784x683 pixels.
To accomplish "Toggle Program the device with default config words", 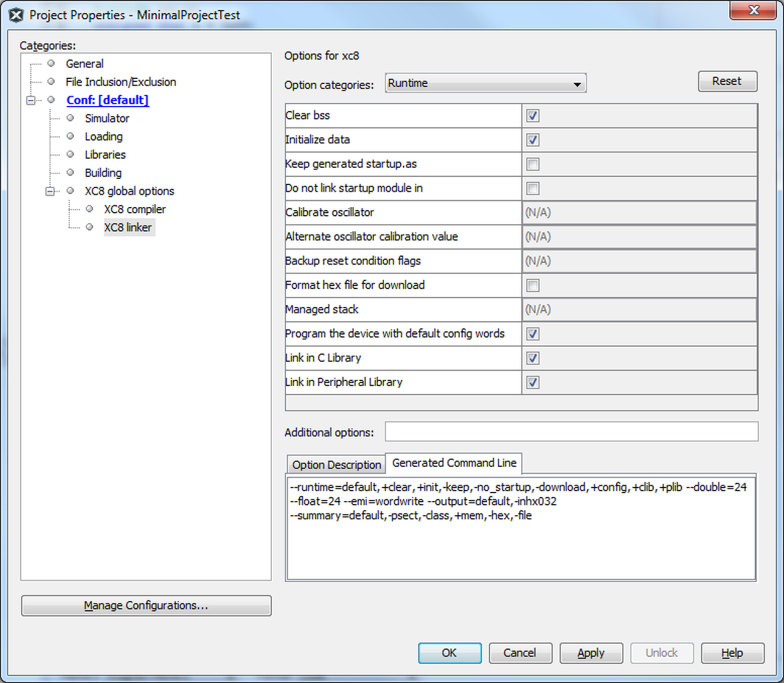I will coord(533,334).
